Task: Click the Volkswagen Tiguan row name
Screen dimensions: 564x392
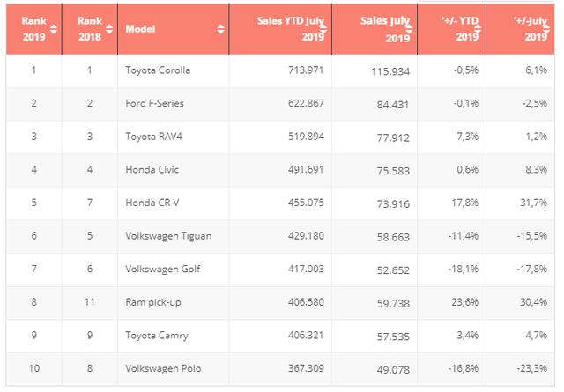Action: 168,236
